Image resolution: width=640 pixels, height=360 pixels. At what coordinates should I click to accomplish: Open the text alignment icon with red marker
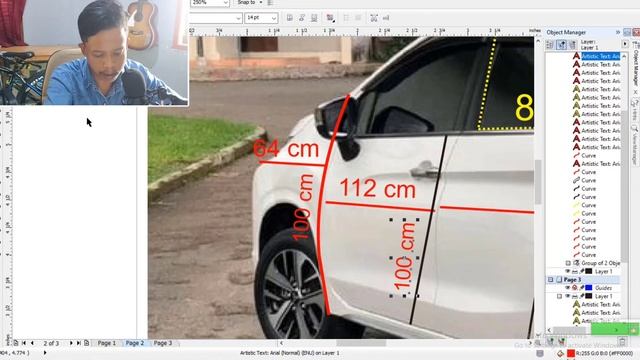[330, 18]
